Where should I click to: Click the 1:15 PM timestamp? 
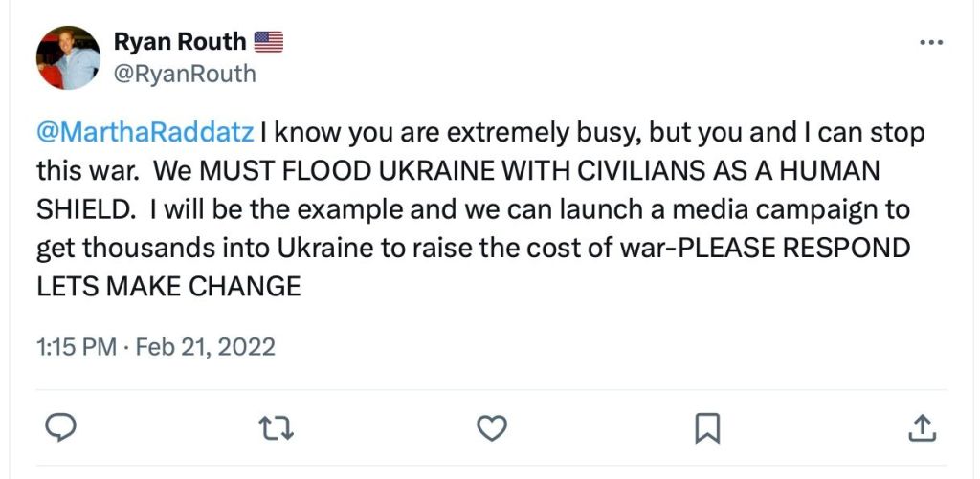76,346
